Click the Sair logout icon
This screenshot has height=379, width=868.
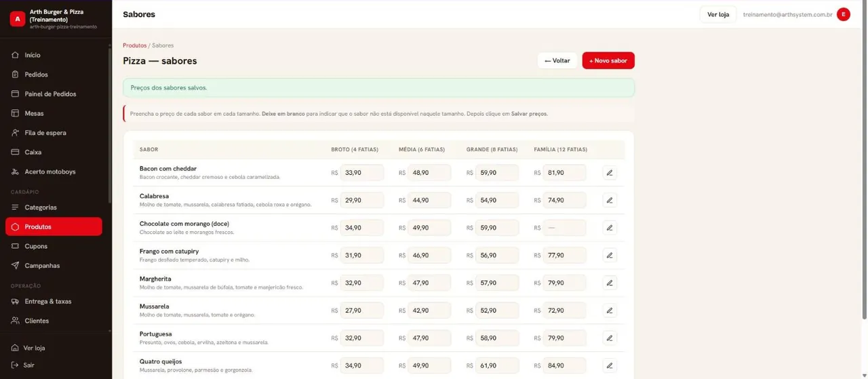click(15, 365)
